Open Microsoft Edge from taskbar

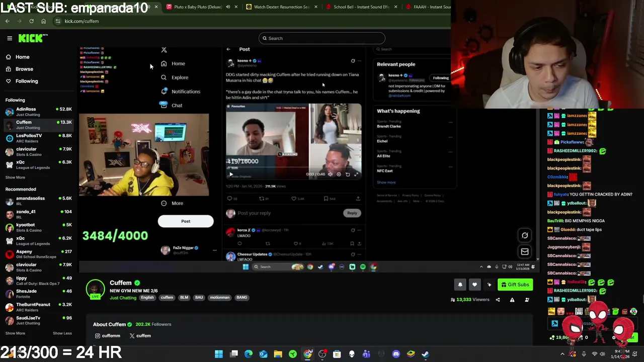[x=249, y=354]
